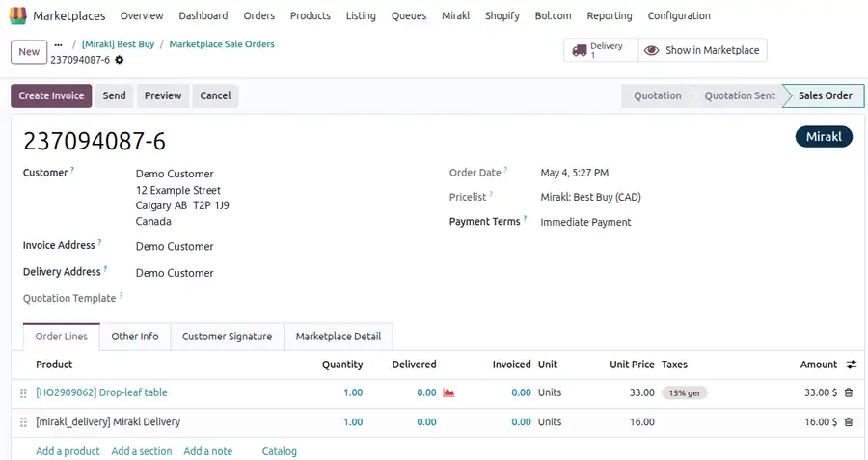Select the Order Lines tab
This screenshot has width=868, height=460.
pyautogui.click(x=62, y=337)
